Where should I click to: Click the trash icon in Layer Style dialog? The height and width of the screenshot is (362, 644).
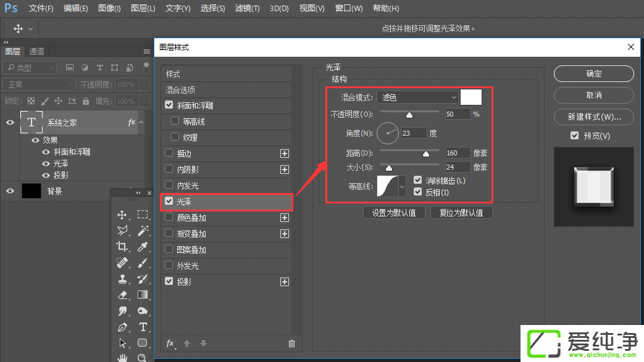[x=292, y=343]
